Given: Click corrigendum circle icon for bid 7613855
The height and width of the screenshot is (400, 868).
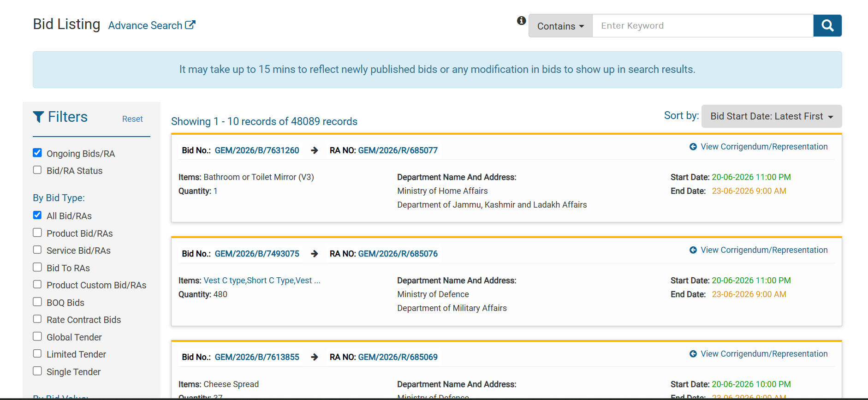Looking at the screenshot, I should (x=693, y=354).
